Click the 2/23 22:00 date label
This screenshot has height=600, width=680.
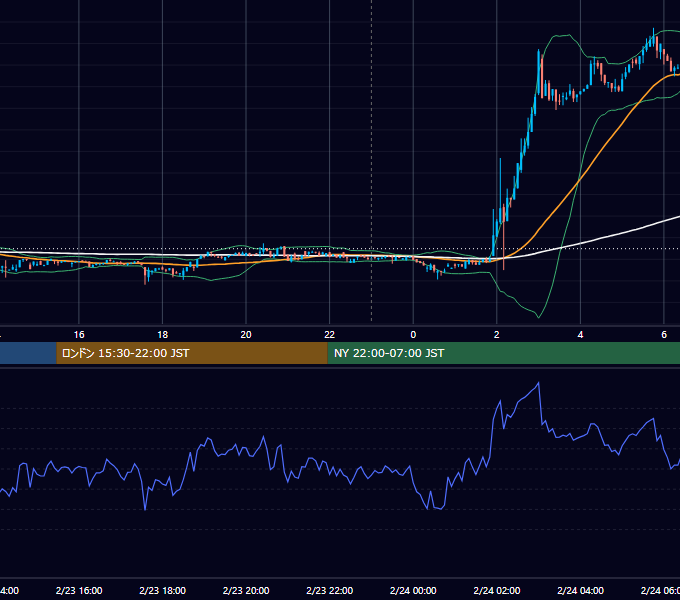[x=330, y=590]
